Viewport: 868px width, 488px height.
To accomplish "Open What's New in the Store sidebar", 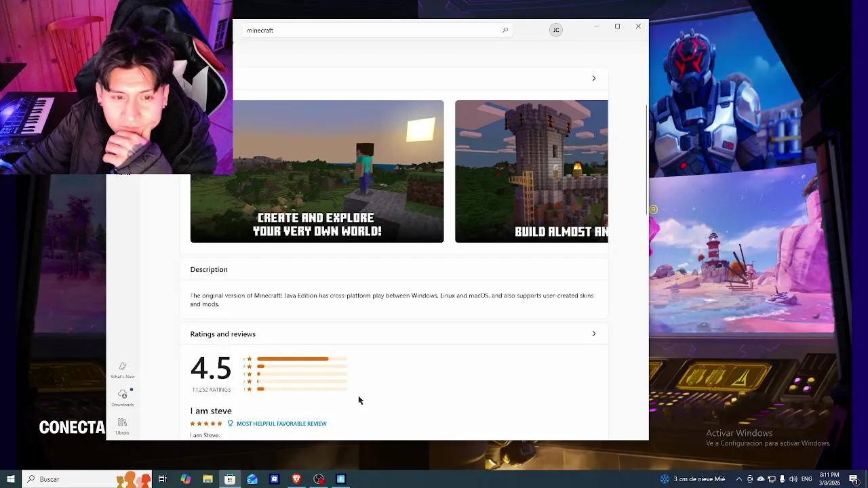I will point(123,370).
